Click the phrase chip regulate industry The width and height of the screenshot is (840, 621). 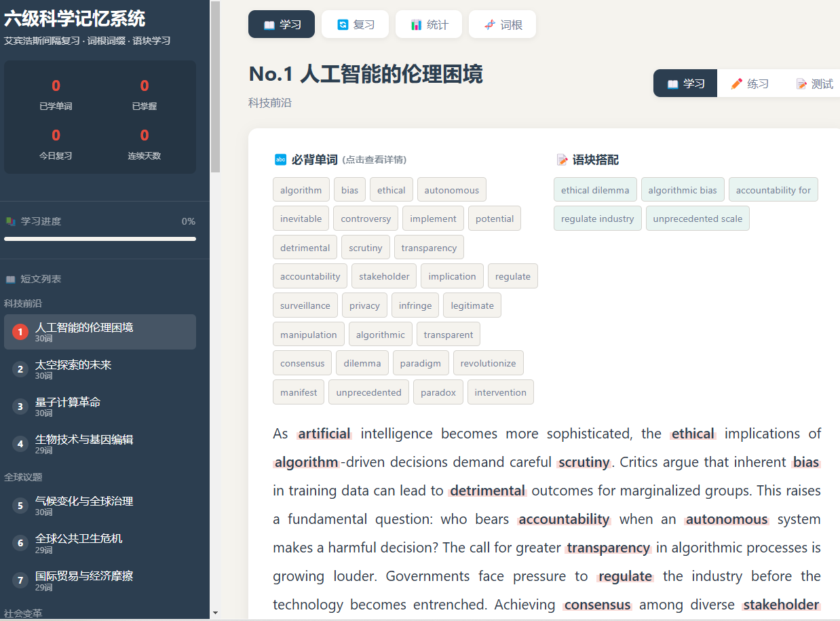(598, 219)
